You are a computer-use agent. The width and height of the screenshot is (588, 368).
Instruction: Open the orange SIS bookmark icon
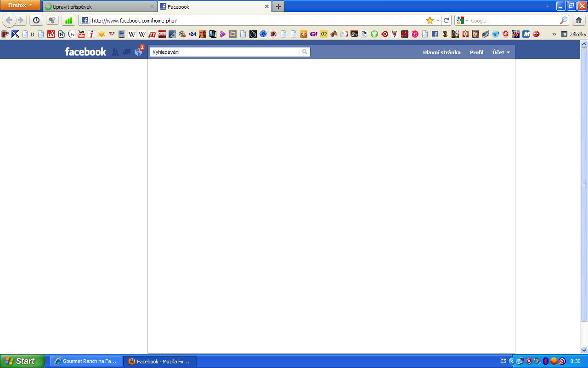click(x=304, y=34)
